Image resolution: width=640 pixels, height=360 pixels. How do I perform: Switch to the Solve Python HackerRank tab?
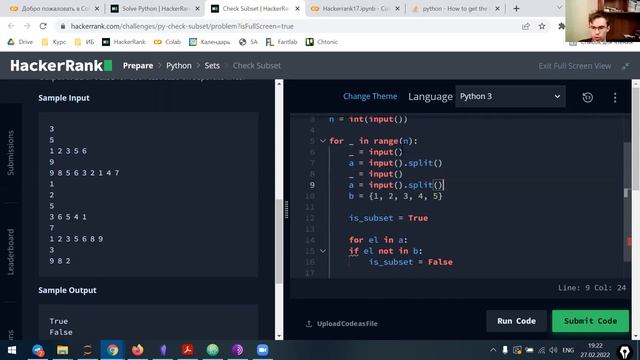click(x=156, y=8)
